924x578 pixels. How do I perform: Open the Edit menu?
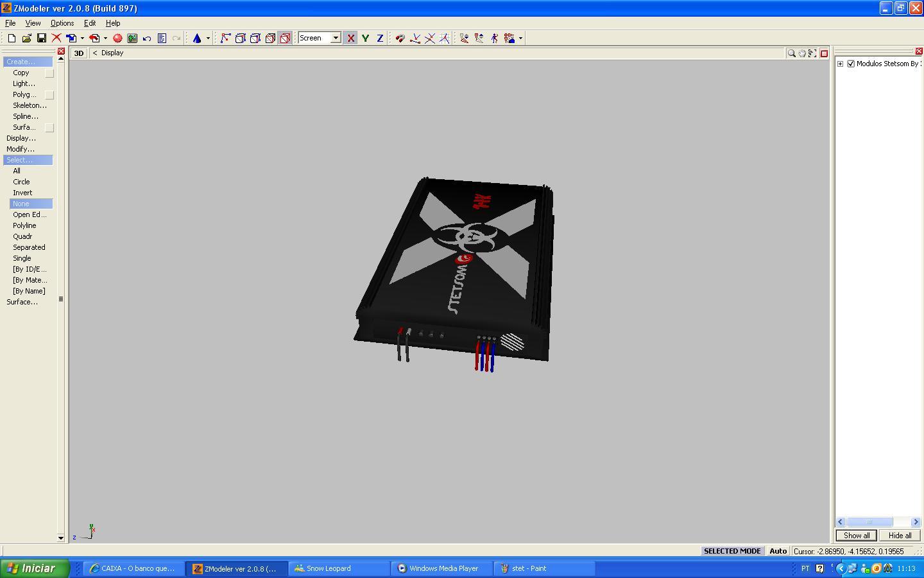90,23
